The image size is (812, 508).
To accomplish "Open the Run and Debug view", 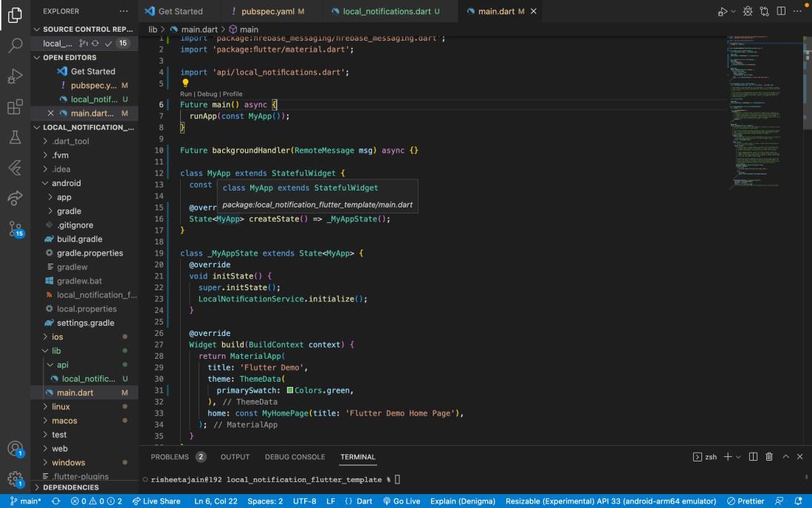I will click(15, 77).
